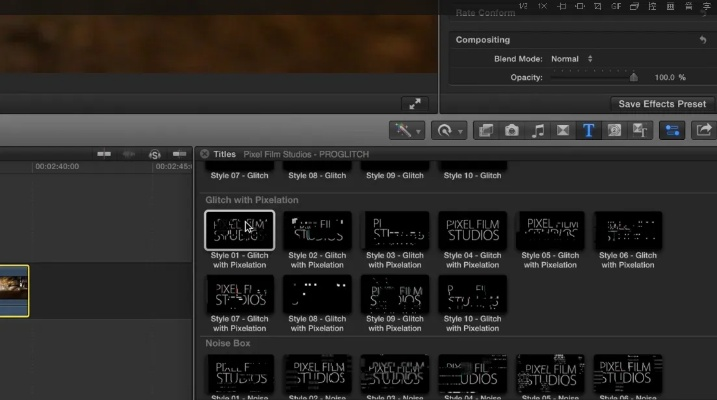The height and width of the screenshot is (400, 717).
Task: Select Style 02 Noise Box title
Action: (x=317, y=373)
